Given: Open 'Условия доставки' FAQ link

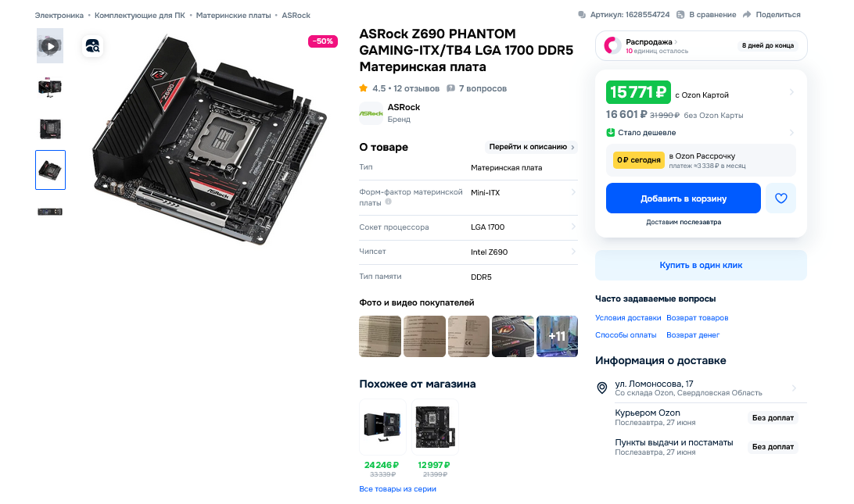Looking at the screenshot, I should tap(628, 318).
